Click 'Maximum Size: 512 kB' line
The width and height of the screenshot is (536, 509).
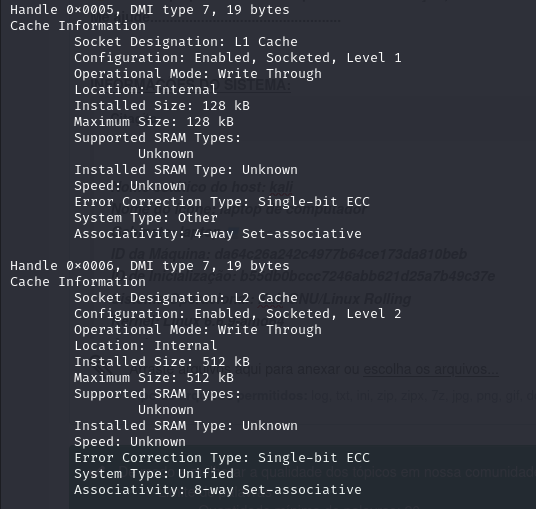click(154, 378)
